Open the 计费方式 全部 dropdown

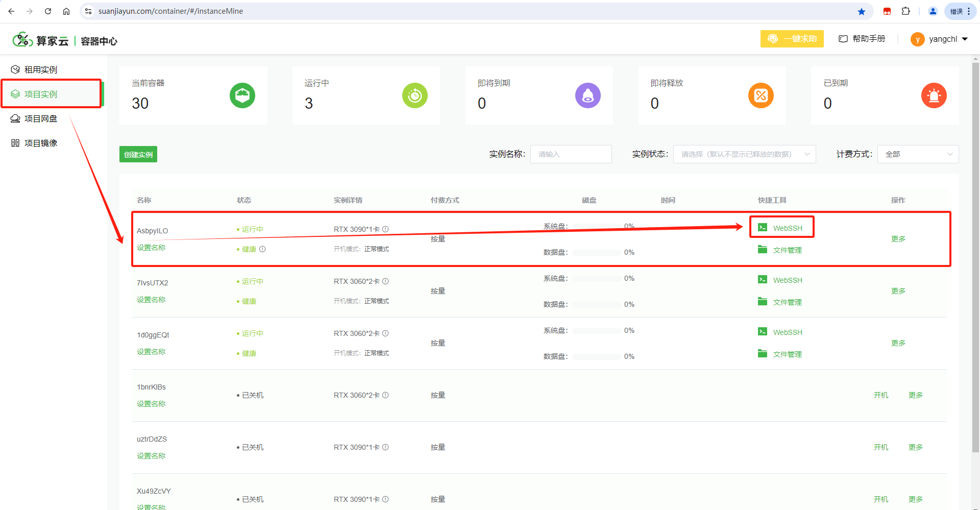(918, 154)
